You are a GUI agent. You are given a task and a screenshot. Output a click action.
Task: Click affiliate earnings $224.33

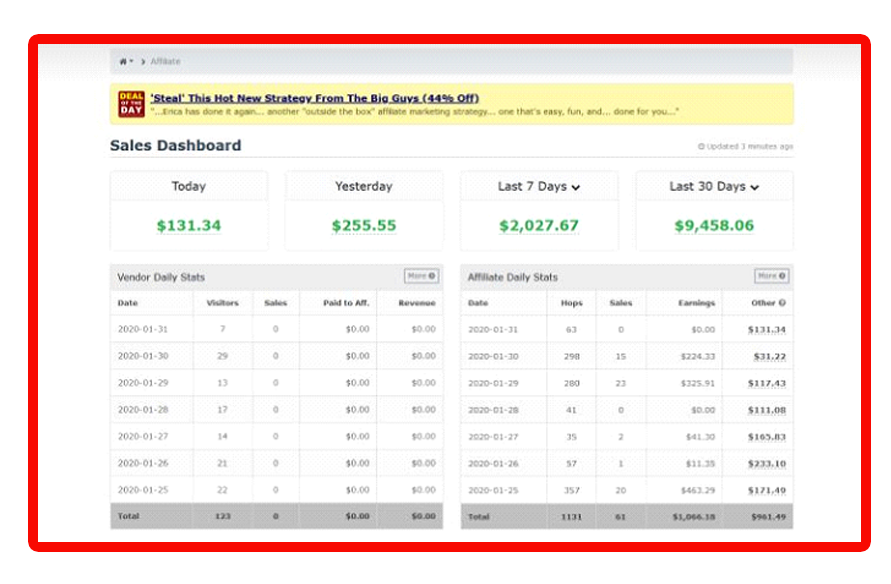[698, 357]
